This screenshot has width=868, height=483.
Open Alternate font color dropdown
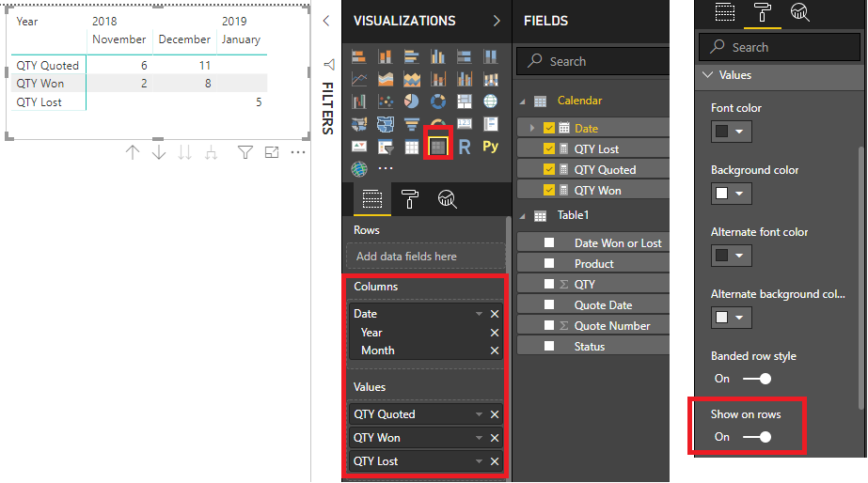coord(732,256)
